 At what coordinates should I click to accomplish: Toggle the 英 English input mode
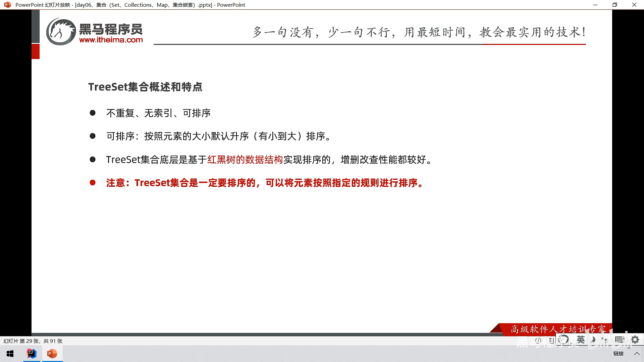coord(581,340)
